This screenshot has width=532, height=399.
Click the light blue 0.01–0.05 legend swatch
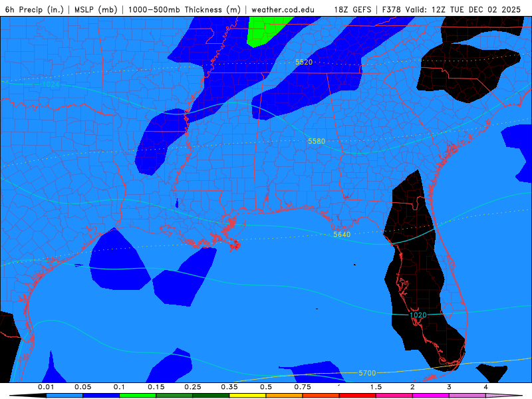pyautogui.click(x=65, y=396)
